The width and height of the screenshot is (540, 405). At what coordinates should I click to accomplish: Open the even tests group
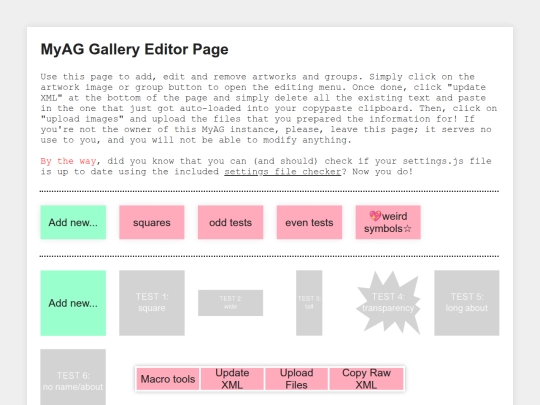[309, 222]
